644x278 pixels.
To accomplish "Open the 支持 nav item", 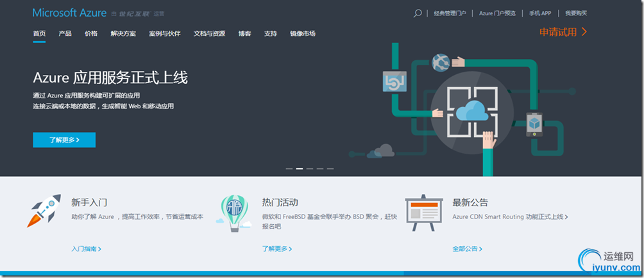I will tap(270, 33).
